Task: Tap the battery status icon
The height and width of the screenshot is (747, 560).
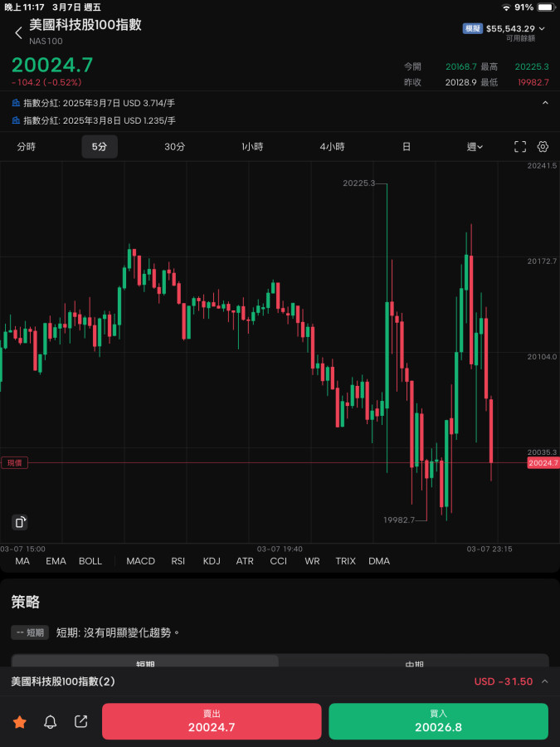Action: tap(546, 7)
